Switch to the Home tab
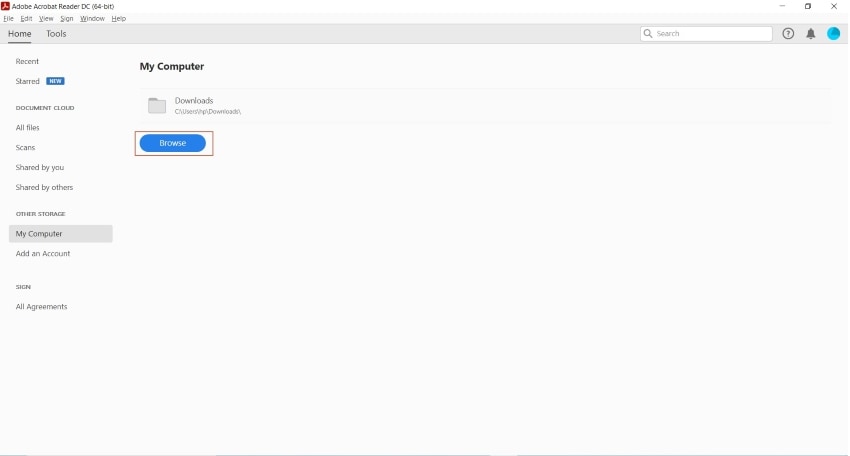 click(x=20, y=34)
